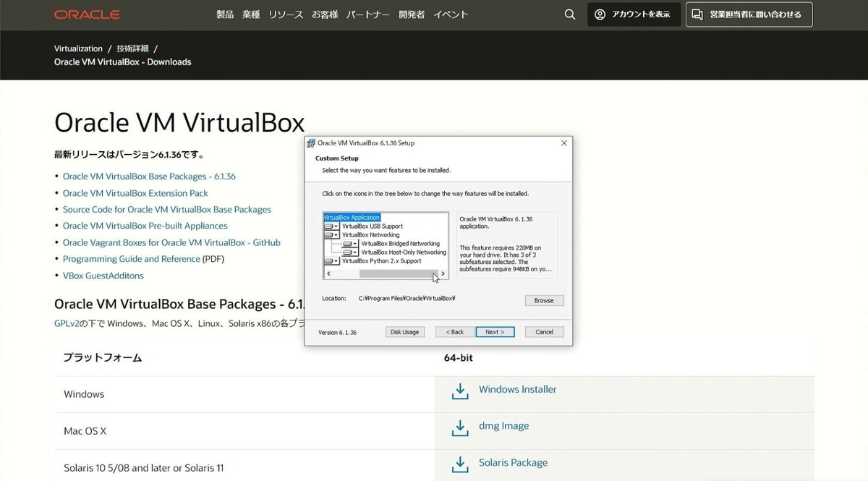Select the VirtualBox Bridged Networking label

coord(400,244)
